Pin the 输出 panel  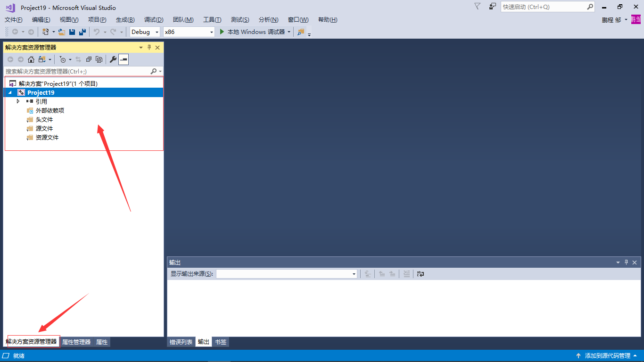click(626, 263)
